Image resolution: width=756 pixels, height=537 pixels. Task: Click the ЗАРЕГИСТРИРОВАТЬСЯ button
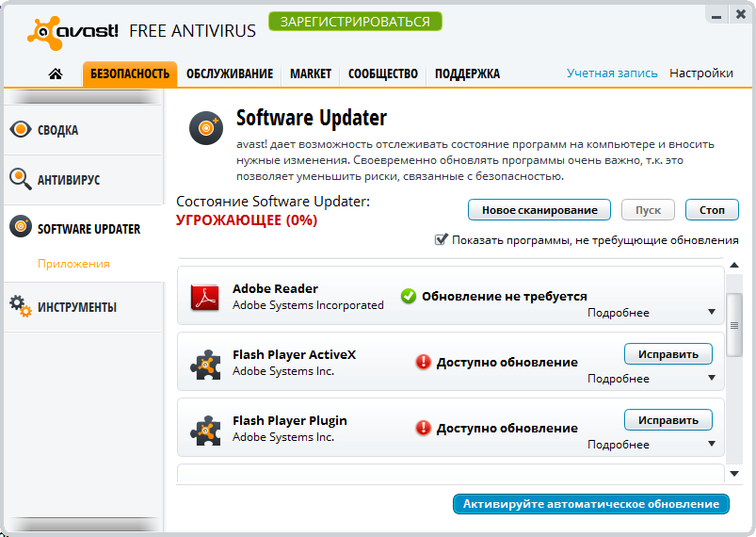[355, 22]
